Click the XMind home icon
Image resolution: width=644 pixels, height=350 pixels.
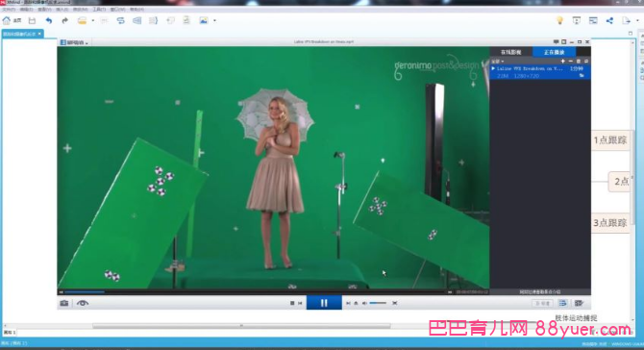7,20
